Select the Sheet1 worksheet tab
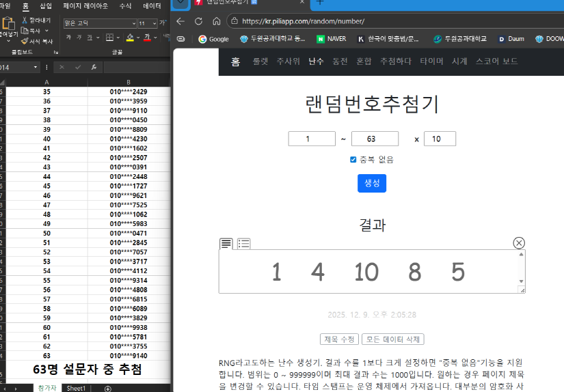 click(75, 388)
